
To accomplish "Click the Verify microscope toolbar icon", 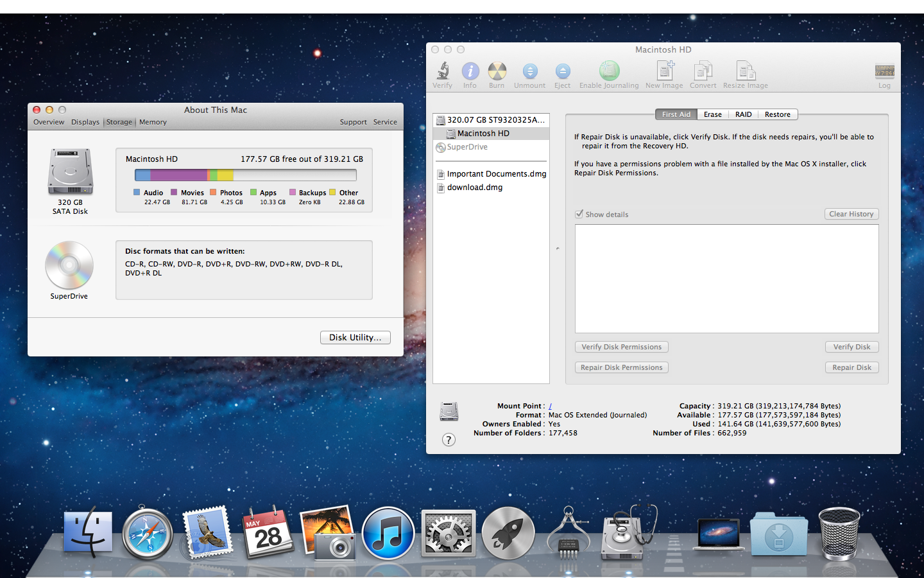I will point(442,71).
